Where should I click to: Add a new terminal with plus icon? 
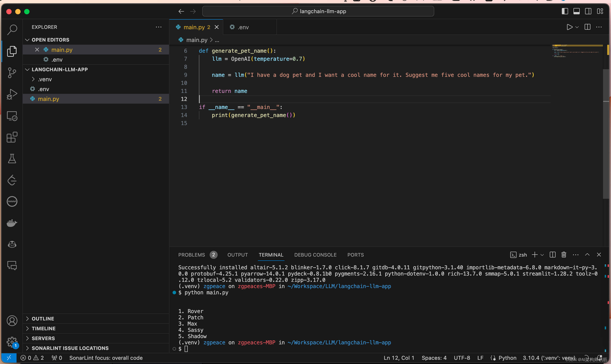tap(534, 255)
